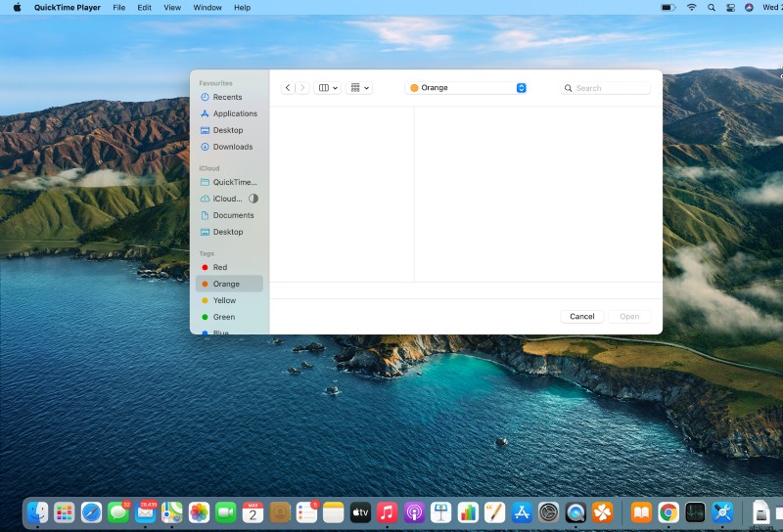Click the Cancel button
This screenshot has width=783, height=532.
581,317
